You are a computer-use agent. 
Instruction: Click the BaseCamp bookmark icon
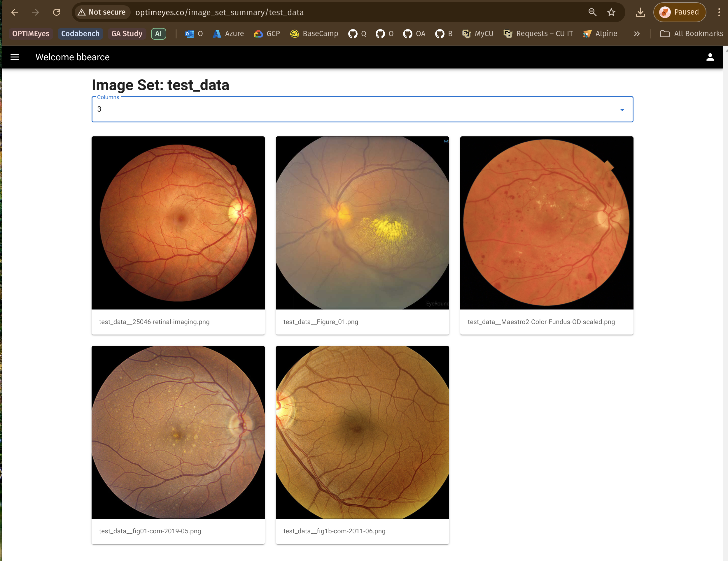294,34
